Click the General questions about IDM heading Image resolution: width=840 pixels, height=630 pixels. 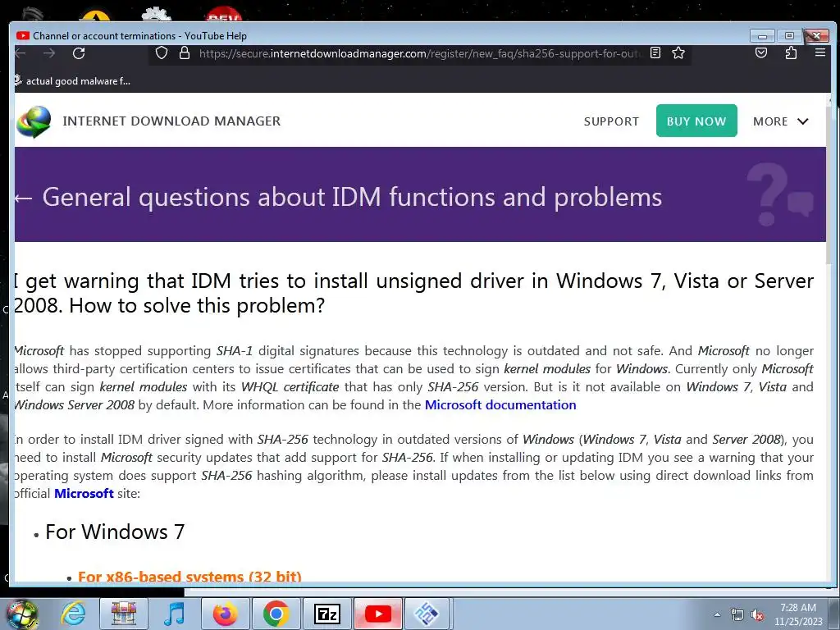[x=352, y=197]
